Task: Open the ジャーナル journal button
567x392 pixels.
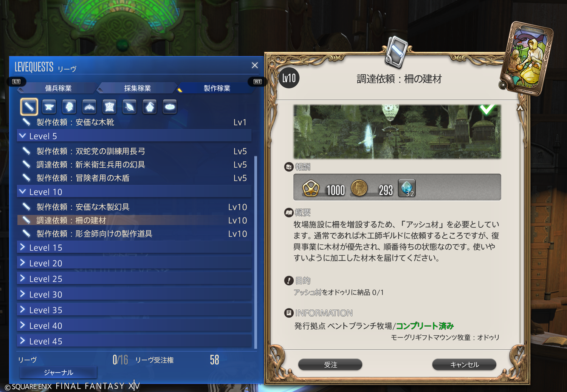Action: [58, 372]
